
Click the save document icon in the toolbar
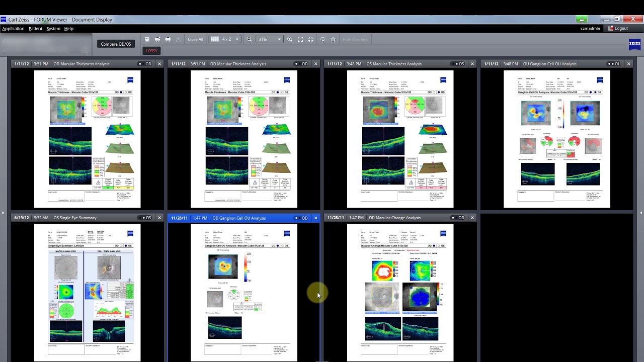(147, 39)
